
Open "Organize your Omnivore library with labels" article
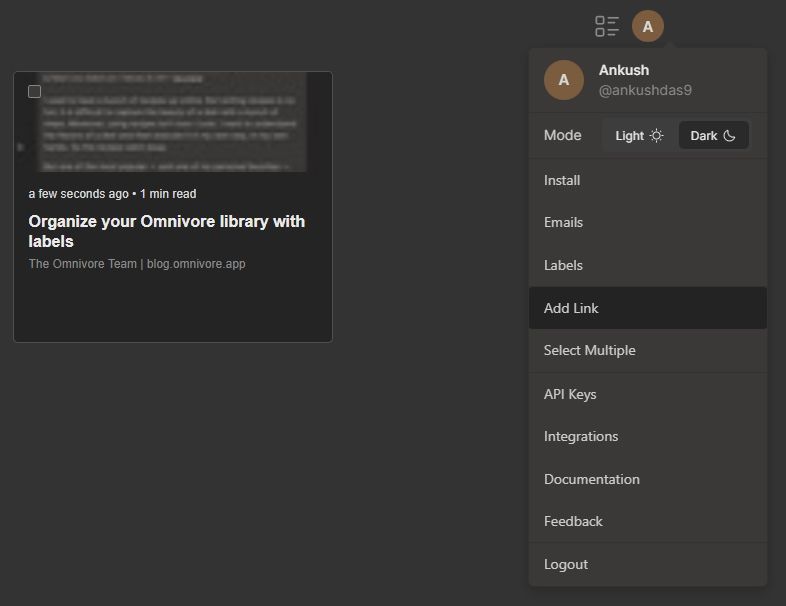[167, 231]
